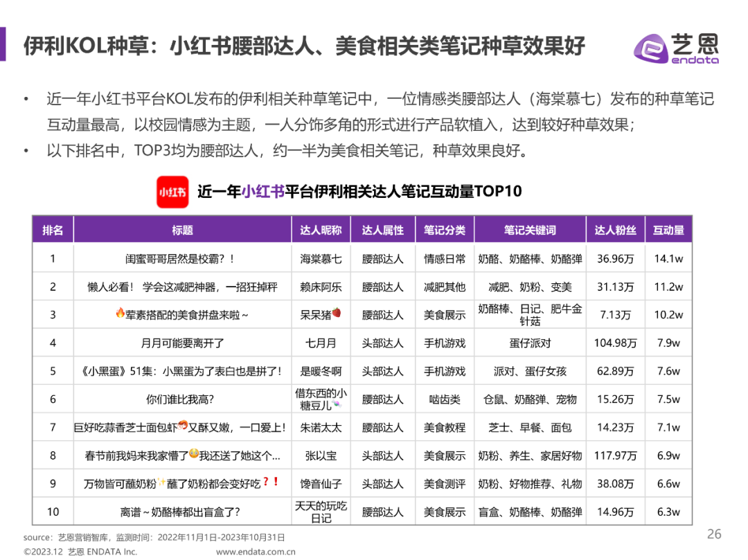Click title 离谱～奶酪棒都出盲盒了？
This screenshot has width=748, height=560.
pos(180,512)
